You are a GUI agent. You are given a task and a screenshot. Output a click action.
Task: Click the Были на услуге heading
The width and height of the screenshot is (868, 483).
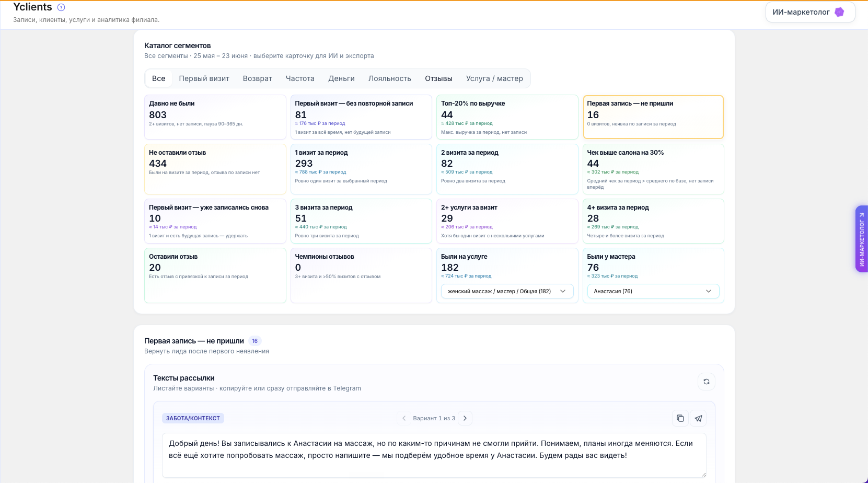click(x=464, y=257)
